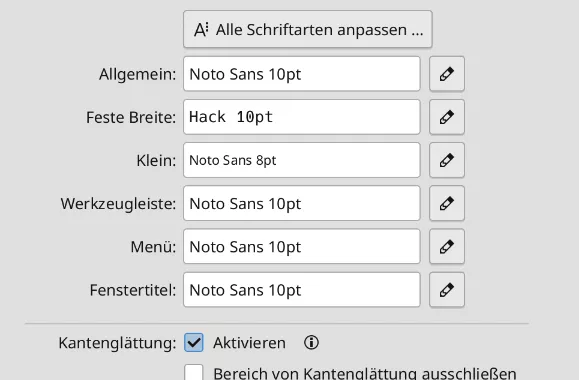Screen dimensions: 579x380
Task: Show info icon beside Aktivieren
Action: (x=311, y=343)
